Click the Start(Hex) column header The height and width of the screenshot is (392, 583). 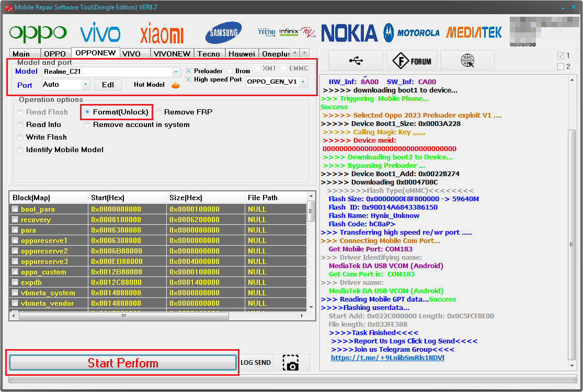tap(127, 198)
